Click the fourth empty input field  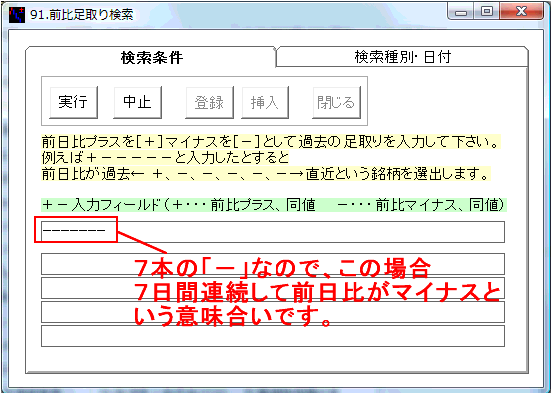[x=273, y=312]
